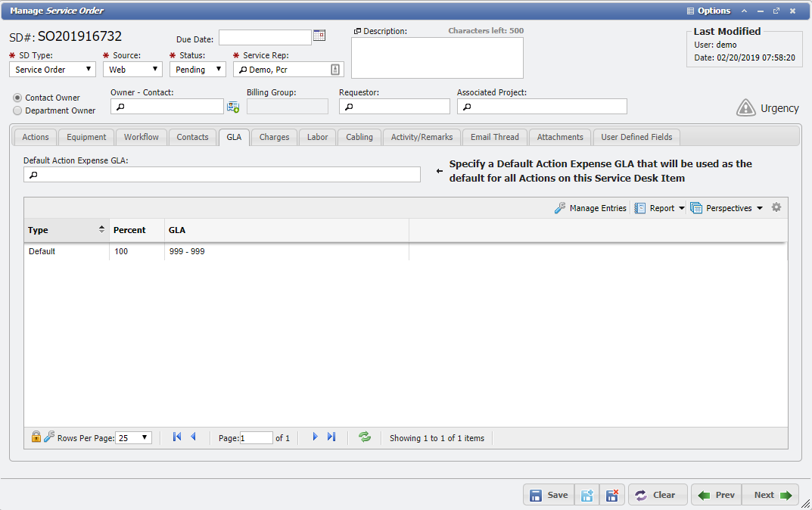Click the Urgency warning triangle icon
Screen dimensions: 812x510
[x=745, y=108]
